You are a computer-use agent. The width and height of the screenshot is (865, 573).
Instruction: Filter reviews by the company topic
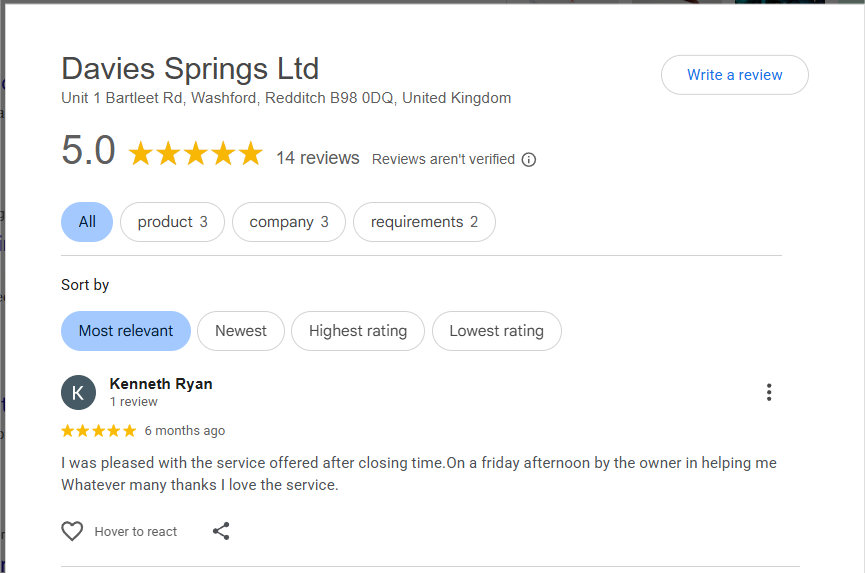pos(288,222)
